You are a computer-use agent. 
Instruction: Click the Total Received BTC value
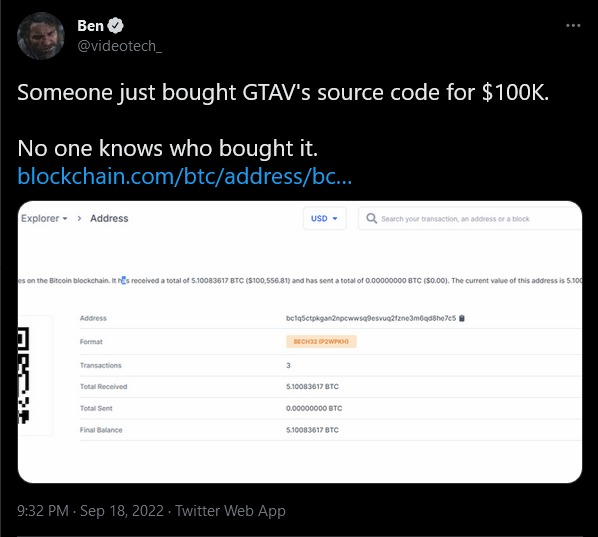point(312,386)
